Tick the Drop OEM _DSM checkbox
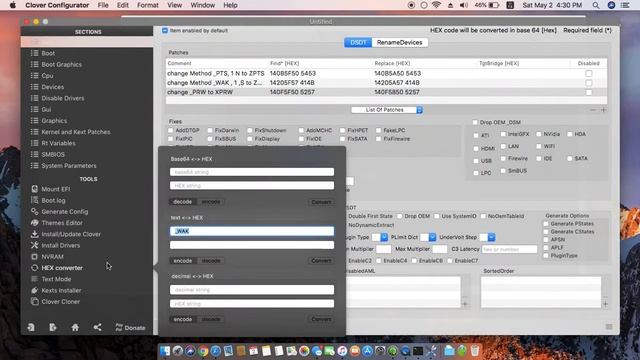Screen dimensions: 640x360 click(475, 122)
